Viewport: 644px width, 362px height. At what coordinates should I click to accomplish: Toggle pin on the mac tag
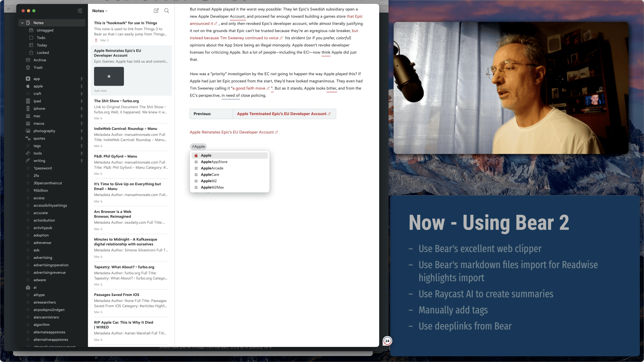pos(82,116)
